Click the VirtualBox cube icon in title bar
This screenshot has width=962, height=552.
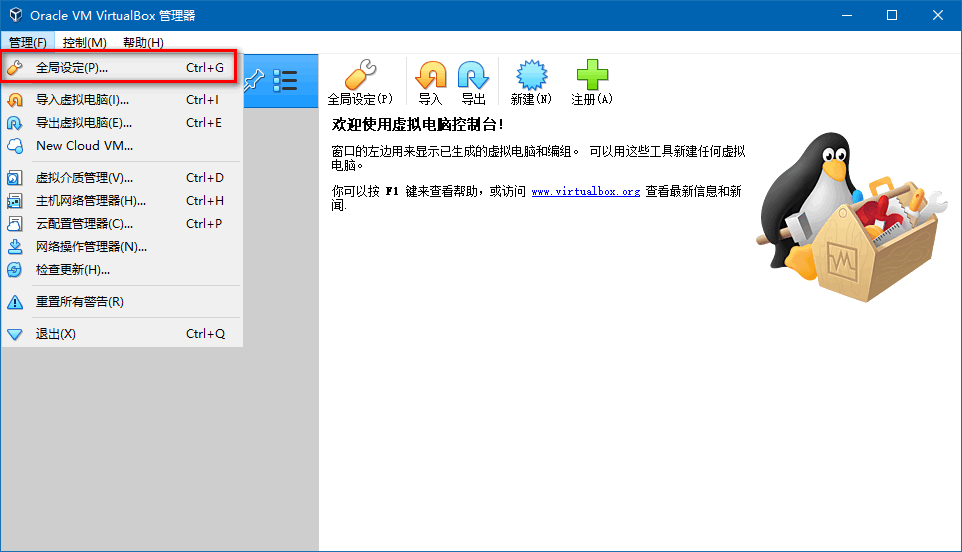[x=15, y=15]
